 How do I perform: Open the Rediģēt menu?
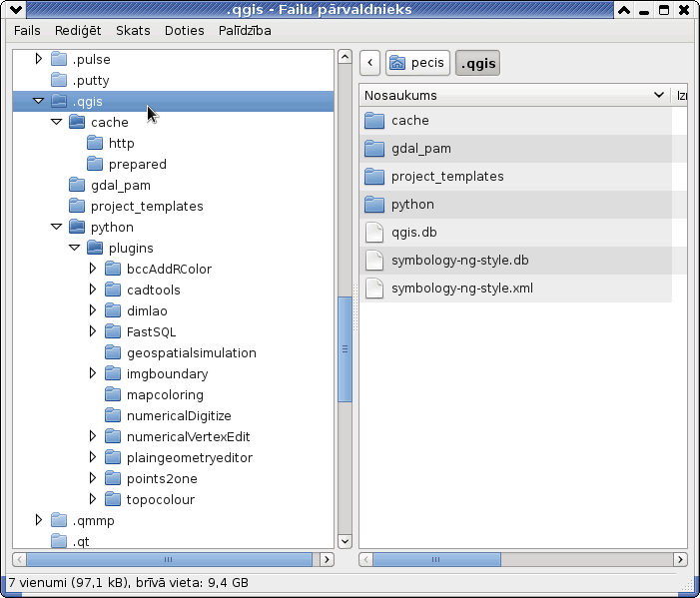(x=78, y=30)
